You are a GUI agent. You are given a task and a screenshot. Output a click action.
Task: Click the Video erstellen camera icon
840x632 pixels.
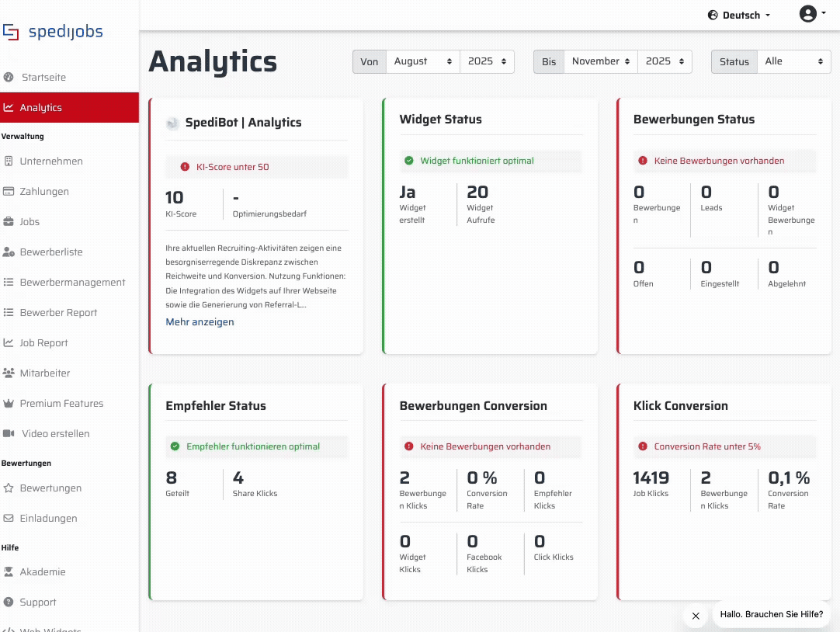pos(9,433)
